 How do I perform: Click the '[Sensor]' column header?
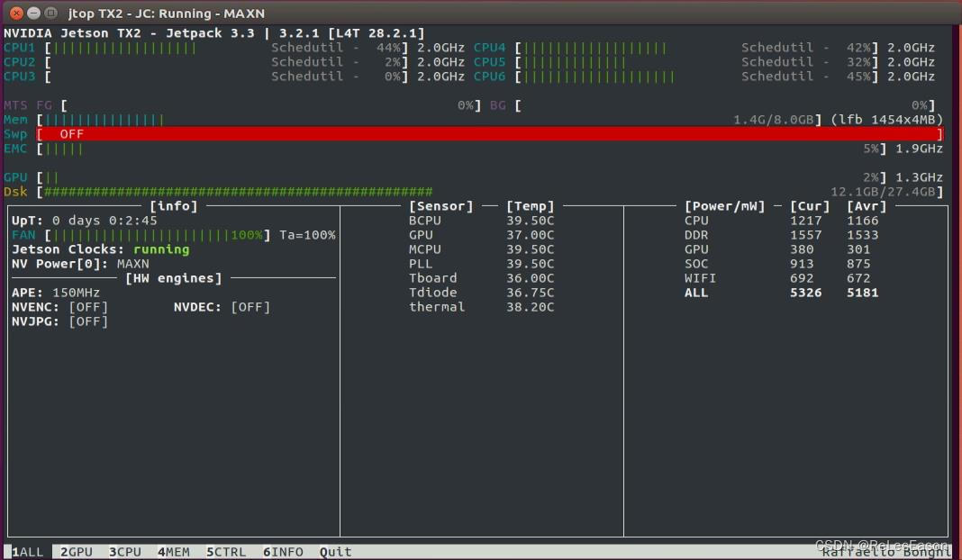tap(441, 206)
